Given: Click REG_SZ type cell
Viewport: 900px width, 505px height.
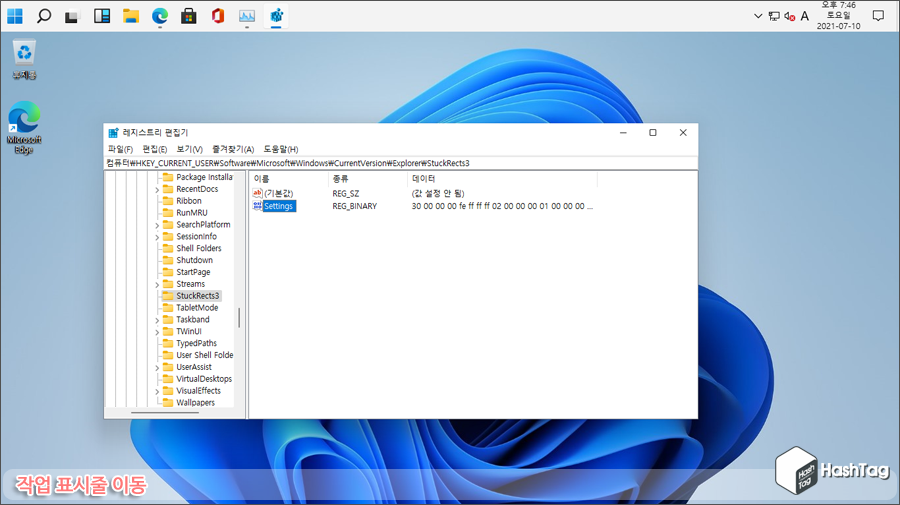Looking at the screenshot, I should click(x=346, y=193).
